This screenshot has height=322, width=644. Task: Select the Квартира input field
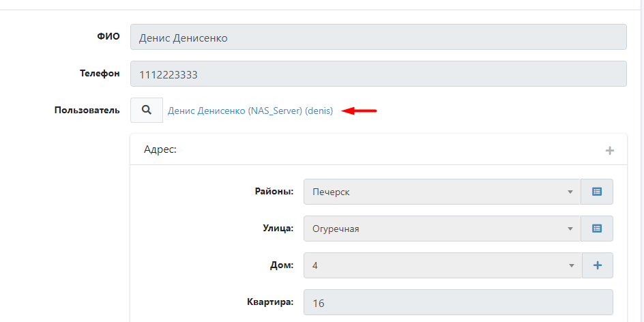pyautogui.click(x=458, y=302)
